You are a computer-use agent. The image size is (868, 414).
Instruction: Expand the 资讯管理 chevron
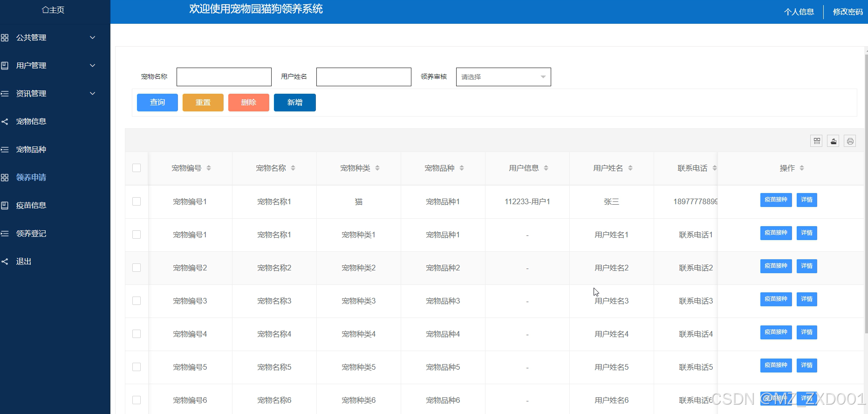pos(93,94)
